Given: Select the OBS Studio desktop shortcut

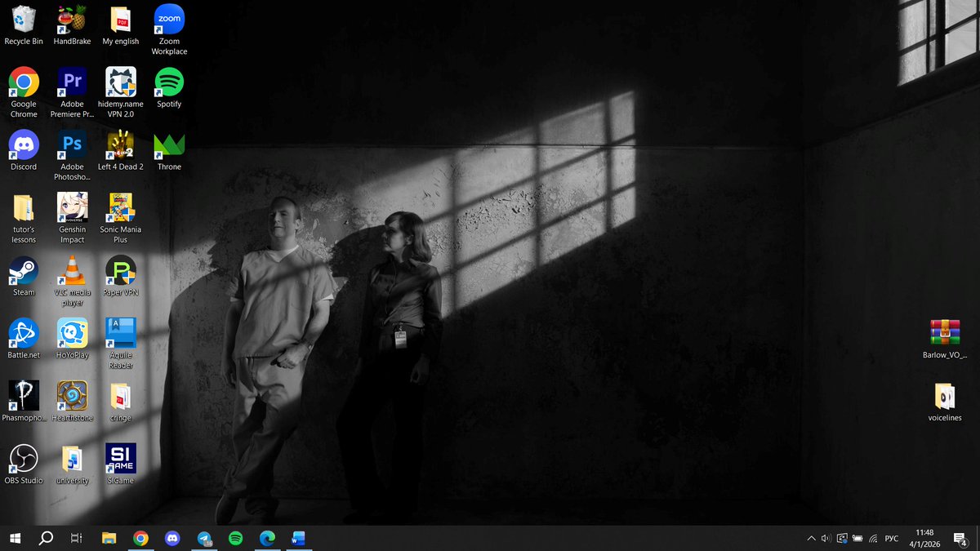Looking at the screenshot, I should pyautogui.click(x=24, y=465).
